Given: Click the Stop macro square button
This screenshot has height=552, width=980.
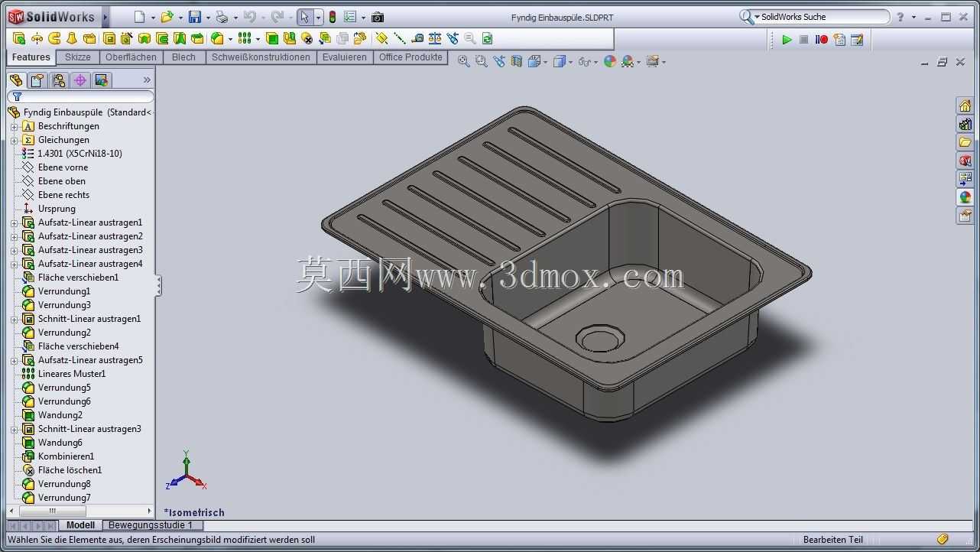Looking at the screenshot, I should [804, 39].
